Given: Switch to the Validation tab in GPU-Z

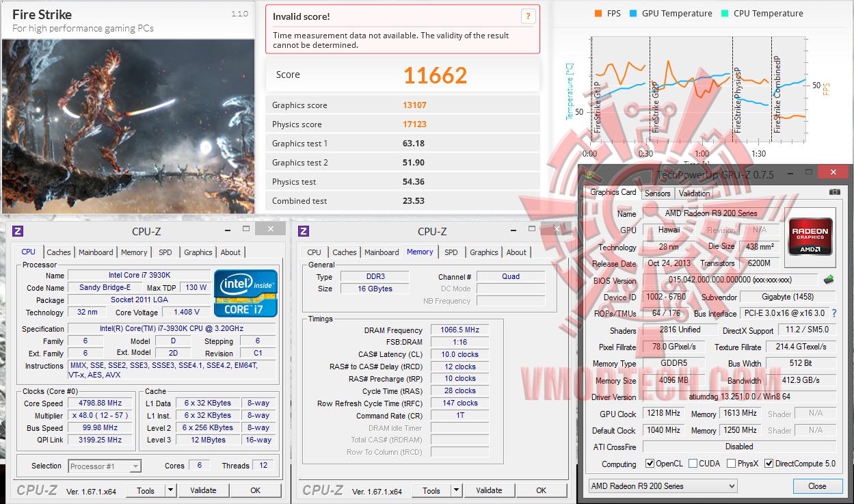Looking at the screenshot, I should pos(695,194).
